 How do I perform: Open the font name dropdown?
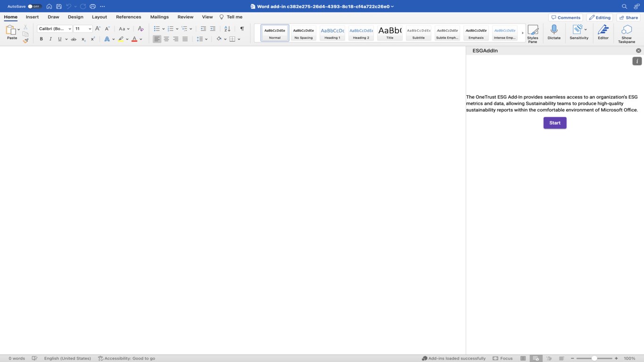[70, 29]
